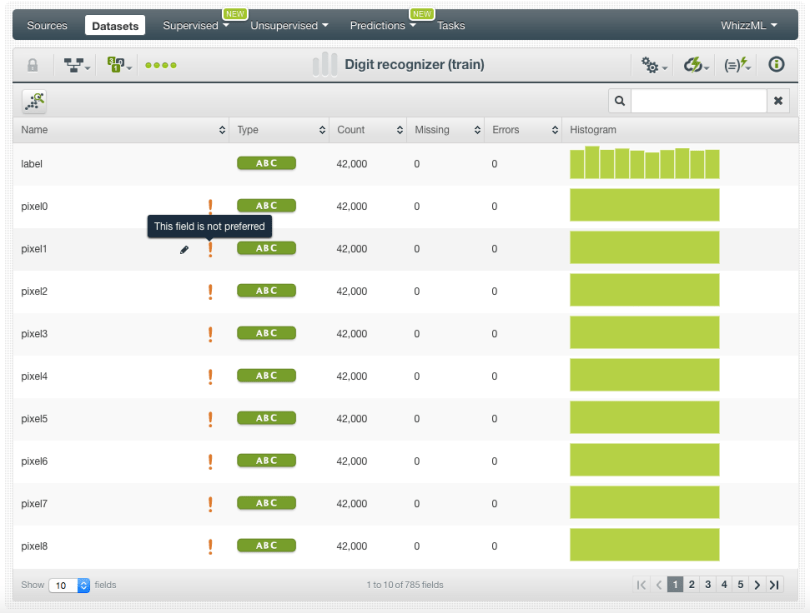This screenshot has height=613, width=810.
Task: Switch to the Sources tab
Action: tap(47, 26)
